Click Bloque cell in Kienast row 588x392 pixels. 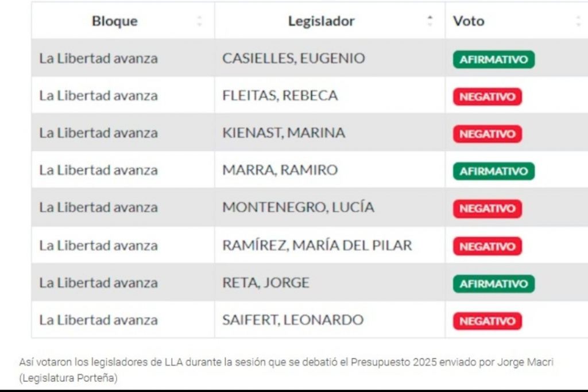[x=98, y=133]
